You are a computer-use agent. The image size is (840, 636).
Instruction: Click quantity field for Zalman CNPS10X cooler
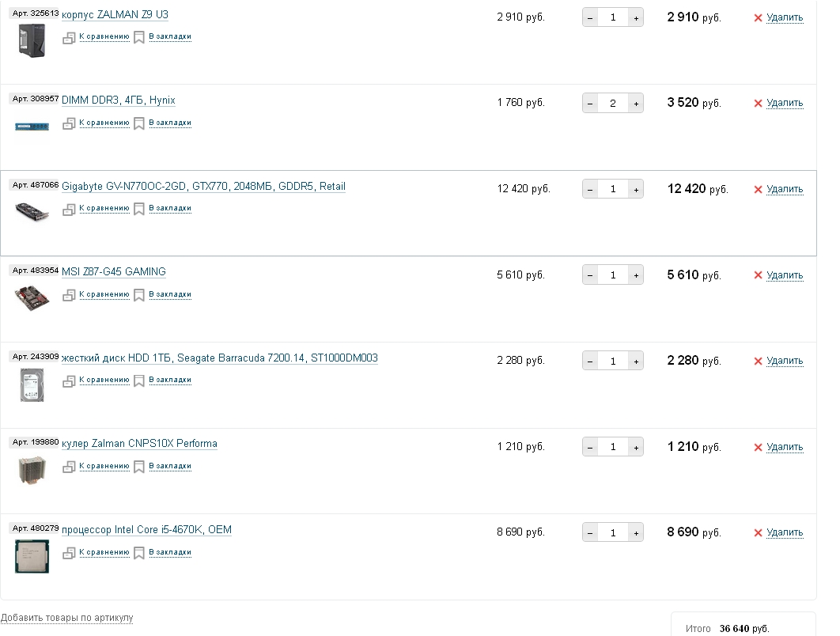(613, 447)
